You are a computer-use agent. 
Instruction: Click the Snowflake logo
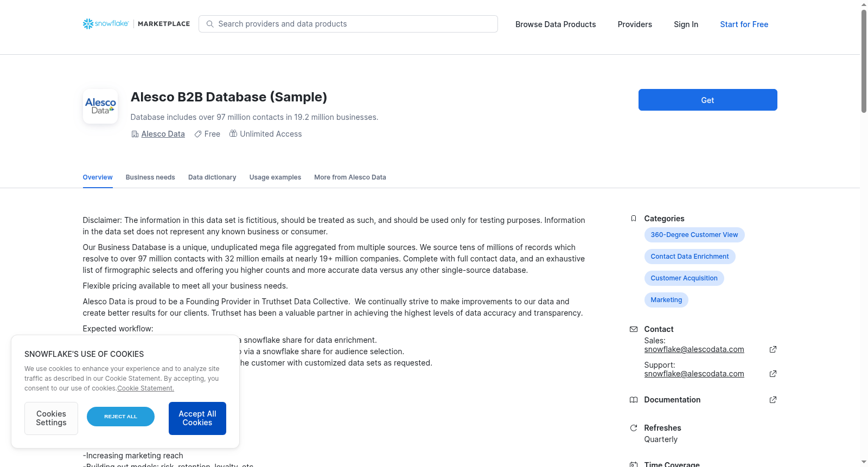coord(106,24)
